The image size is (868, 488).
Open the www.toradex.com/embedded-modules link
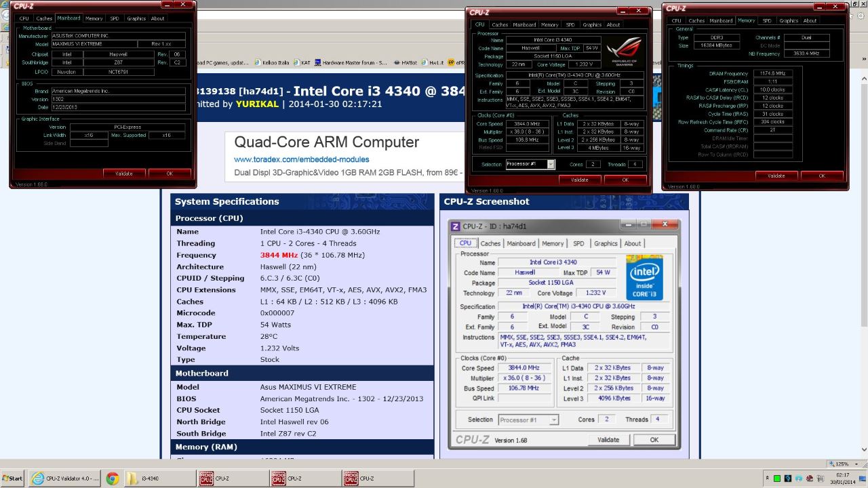[302, 159]
